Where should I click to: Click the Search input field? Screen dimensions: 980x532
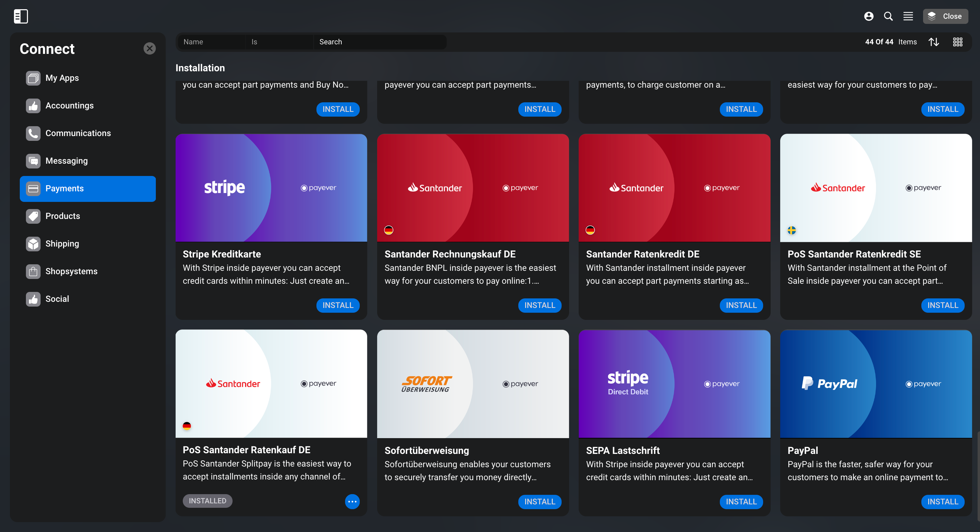point(380,42)
